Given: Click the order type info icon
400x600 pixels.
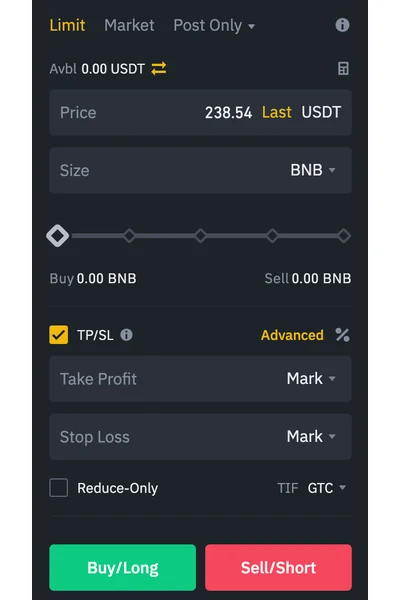Looking at the screenshot, I should [342, 25].
